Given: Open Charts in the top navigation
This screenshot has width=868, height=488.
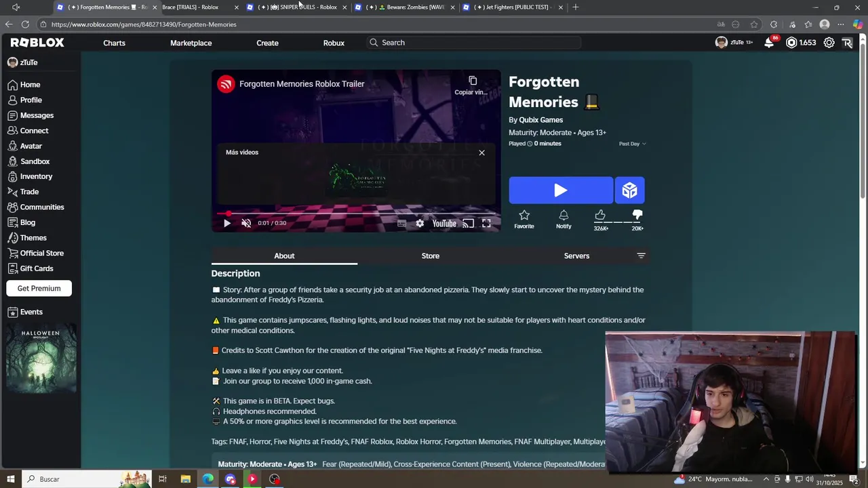Looking at the screenshot, I should (114, 43).
